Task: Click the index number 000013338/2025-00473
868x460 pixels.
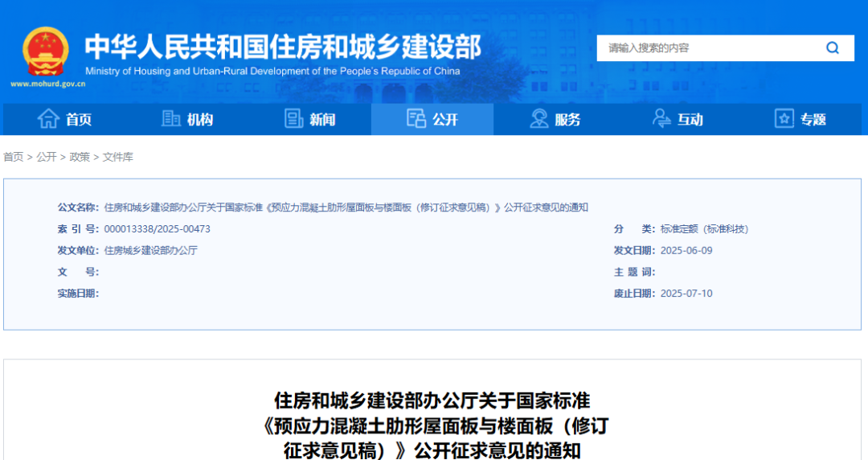Action: [158, 229]
